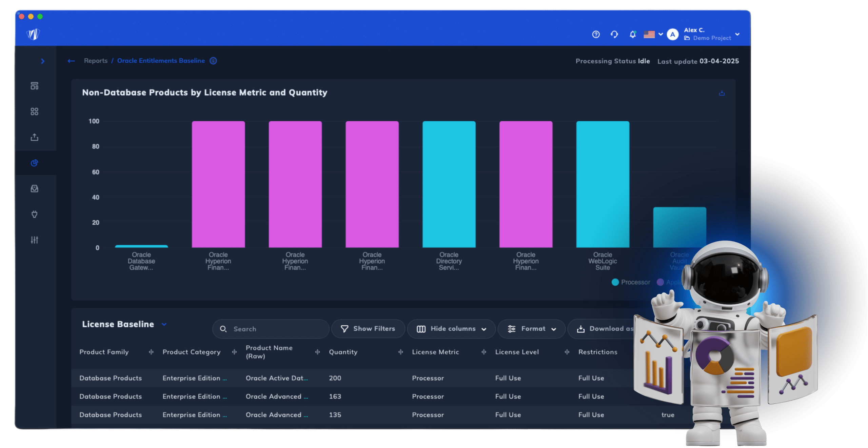Click Processing Status Idle text
Screen dimensions: 868x448
[x=612, y=61]
